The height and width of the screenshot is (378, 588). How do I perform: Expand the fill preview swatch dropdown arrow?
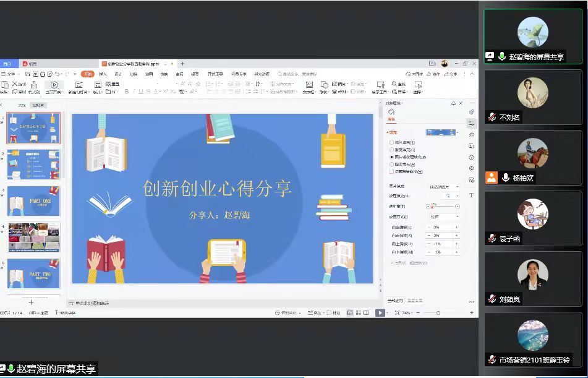(x=459, y=132)
